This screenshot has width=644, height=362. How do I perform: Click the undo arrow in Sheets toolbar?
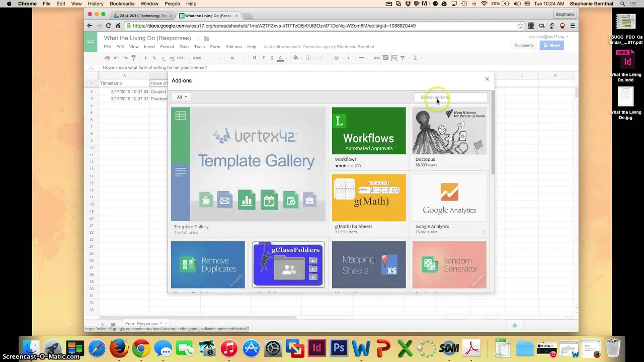[116, 58]
